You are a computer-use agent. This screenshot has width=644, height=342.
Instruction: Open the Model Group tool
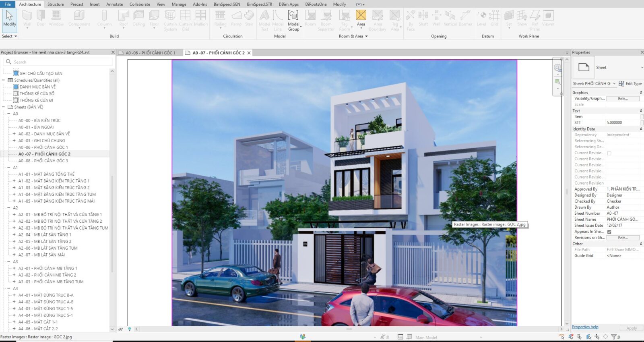click(x=293, y=20)
